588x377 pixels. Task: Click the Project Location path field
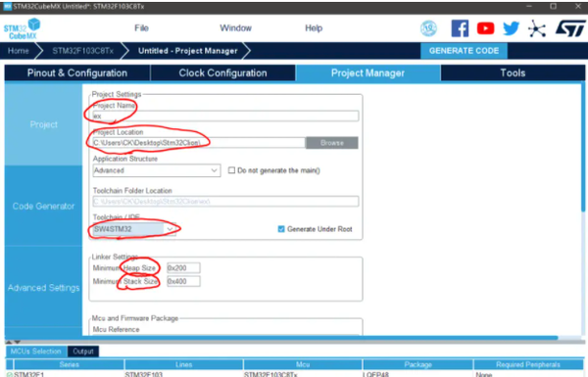(199, 143)
